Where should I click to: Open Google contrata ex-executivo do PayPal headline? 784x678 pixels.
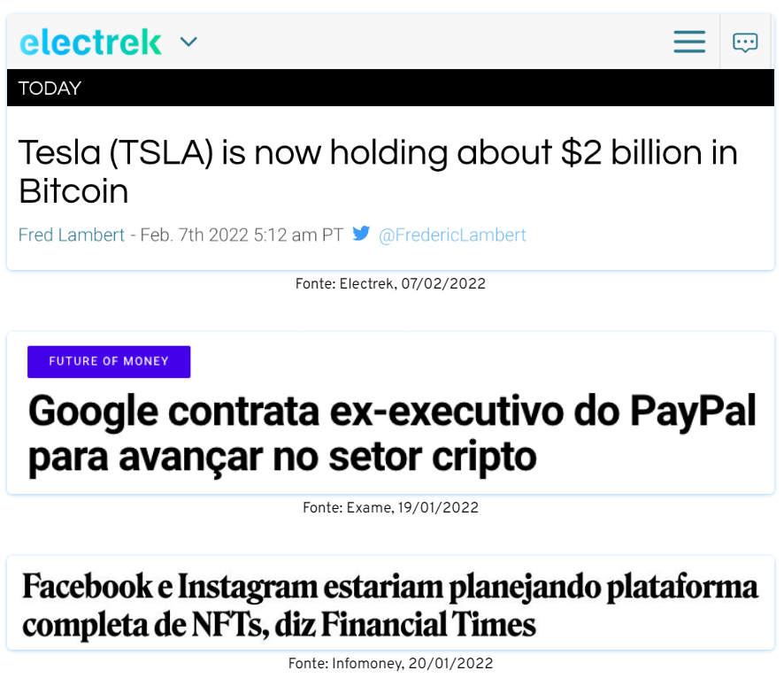tap(392, 434)
